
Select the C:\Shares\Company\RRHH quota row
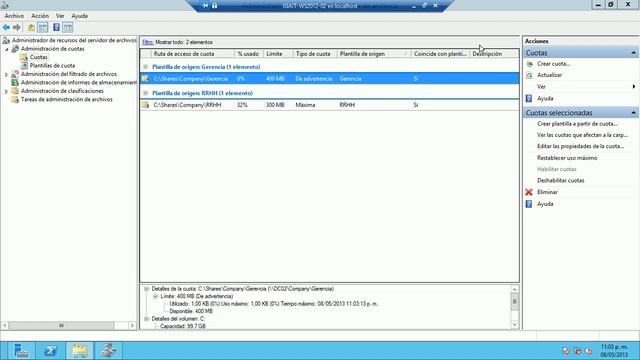(x=329, y=105)
